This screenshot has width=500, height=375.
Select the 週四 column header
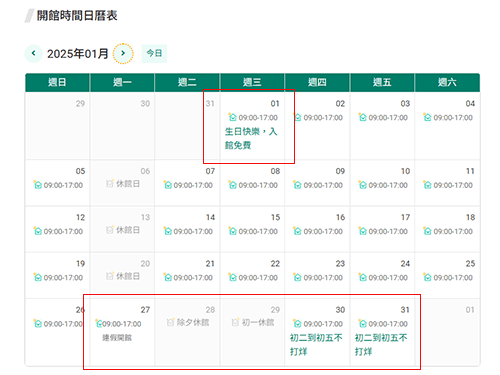point(317,82)
